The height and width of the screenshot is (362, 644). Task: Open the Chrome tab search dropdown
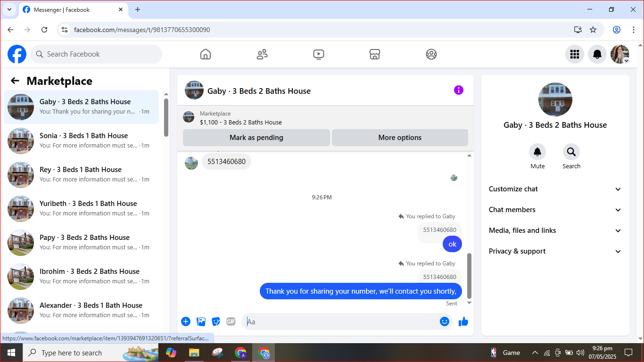click(x=9, y=9)
